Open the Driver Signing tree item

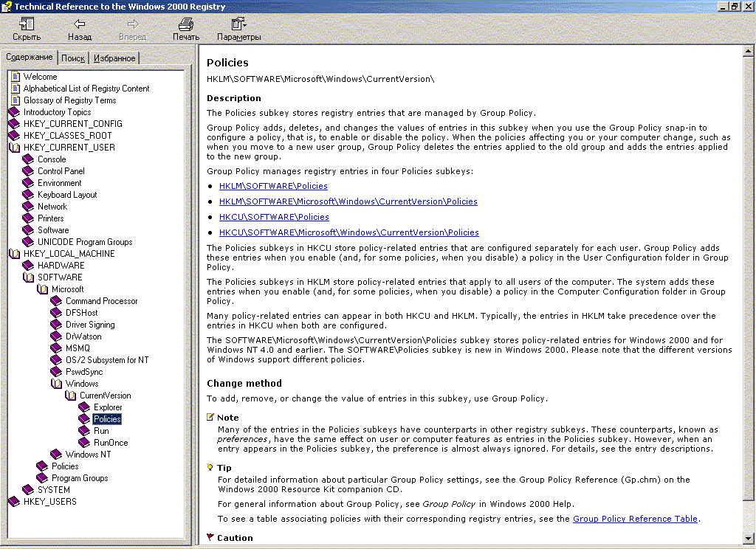click(90, 325)
